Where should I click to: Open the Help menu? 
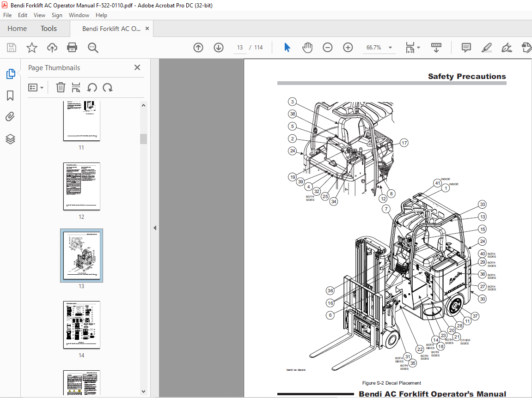[101, 15]
